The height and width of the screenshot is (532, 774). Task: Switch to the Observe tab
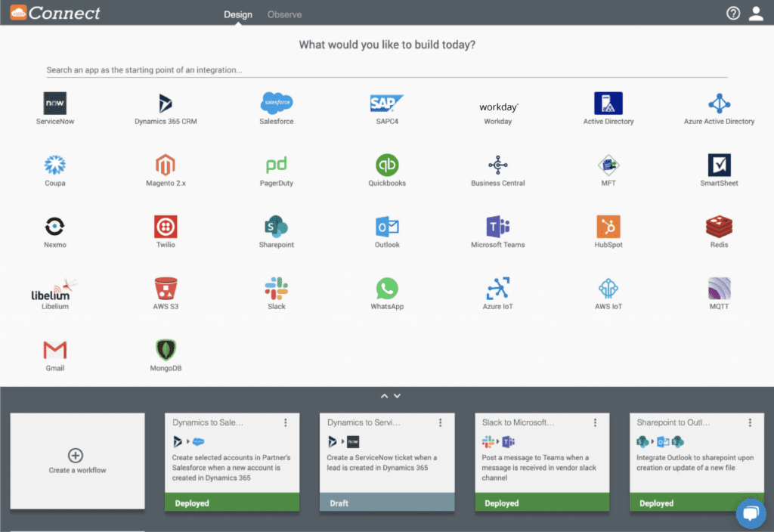pyautogui.click(x=284, y=14)
